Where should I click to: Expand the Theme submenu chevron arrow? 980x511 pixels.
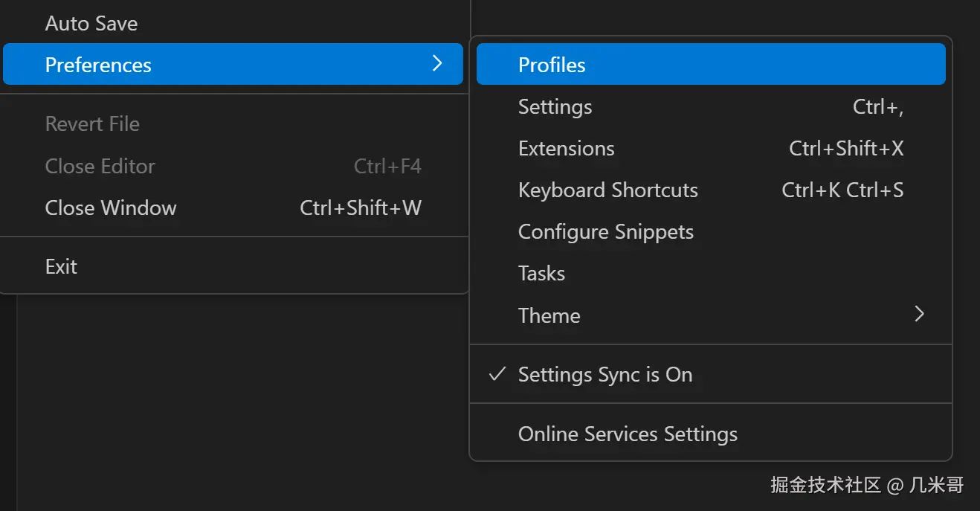click(919, 315)
